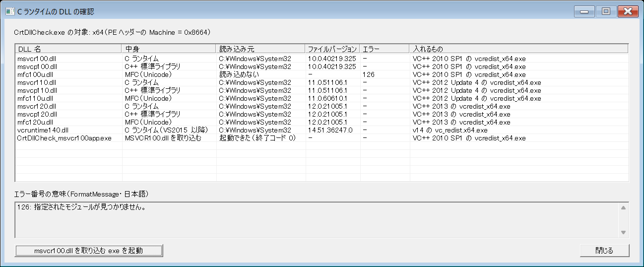Select the msvcr110.dll row
Screen dimensions: 644x267
(x=322, y=82)
